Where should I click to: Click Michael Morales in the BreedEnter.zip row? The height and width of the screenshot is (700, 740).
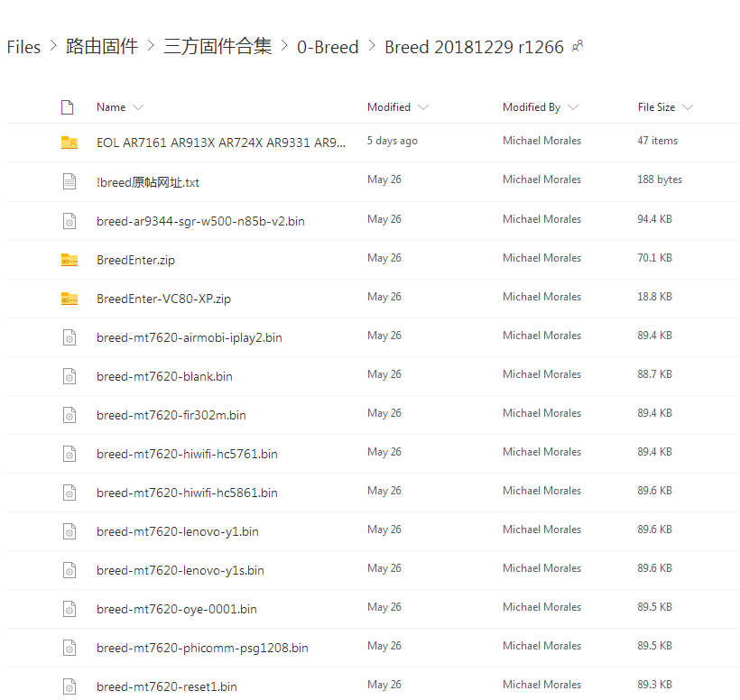click(541, 258)
